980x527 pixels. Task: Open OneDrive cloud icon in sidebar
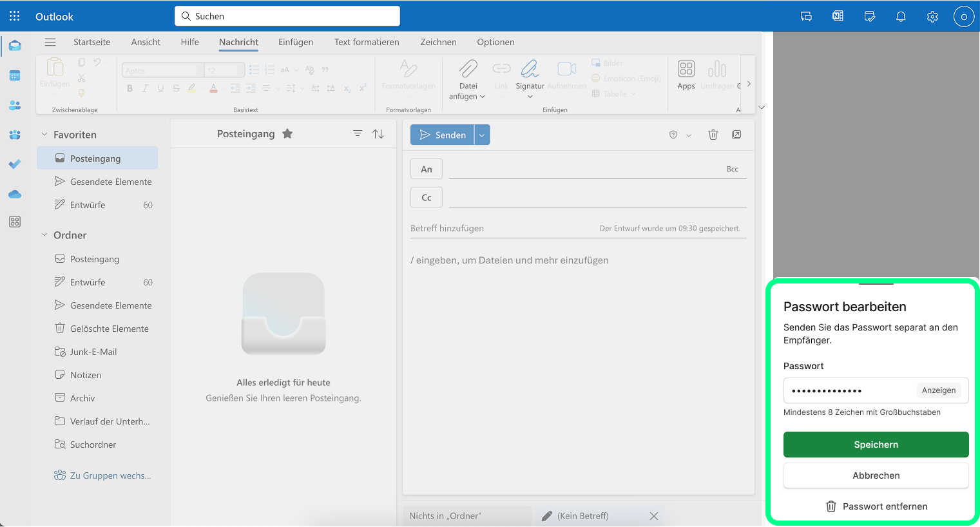[x=15, y=194]
